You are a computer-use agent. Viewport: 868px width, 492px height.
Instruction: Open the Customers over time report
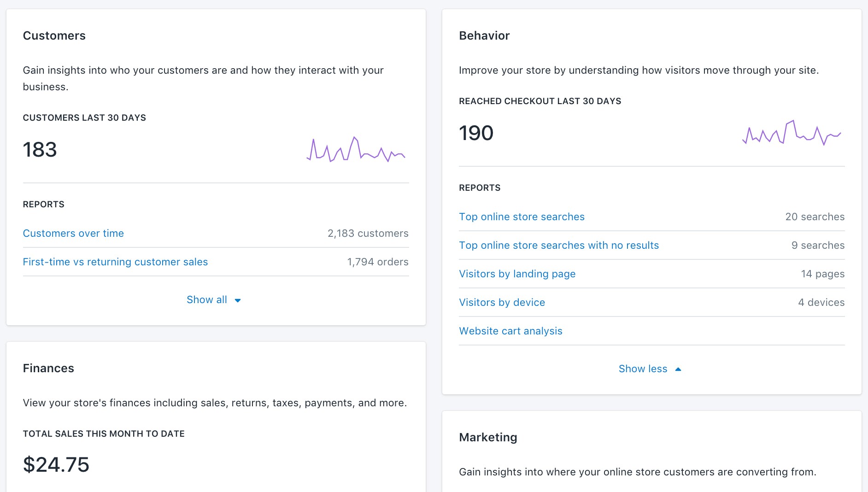[x=73, y=234]
